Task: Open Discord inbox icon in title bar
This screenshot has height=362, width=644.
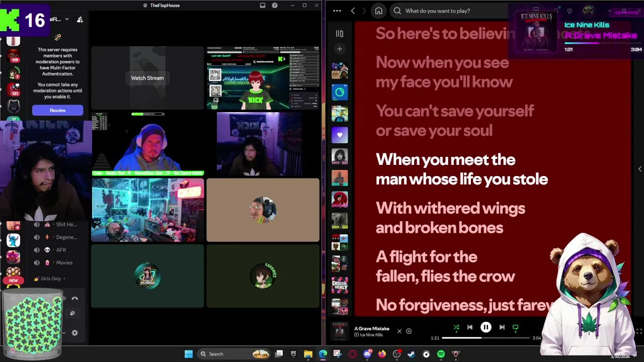Action: click(263, 6)
